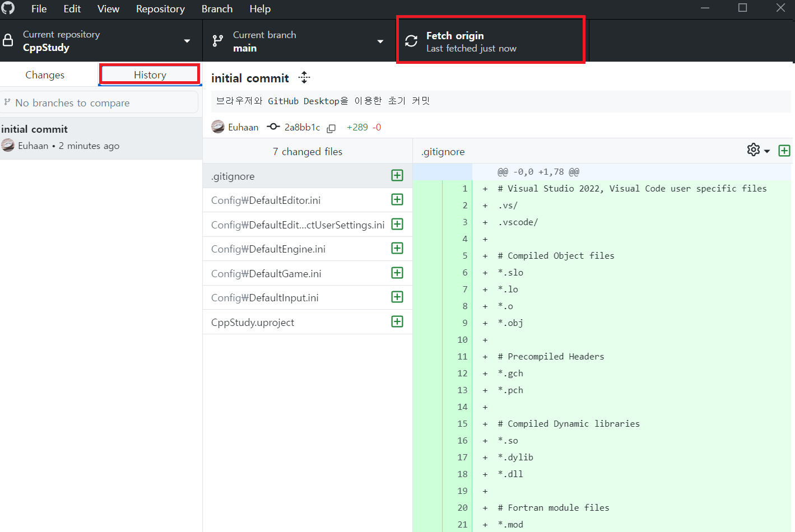Click added-file icon for DefaultInput.ini row

(x=397, y=297)
